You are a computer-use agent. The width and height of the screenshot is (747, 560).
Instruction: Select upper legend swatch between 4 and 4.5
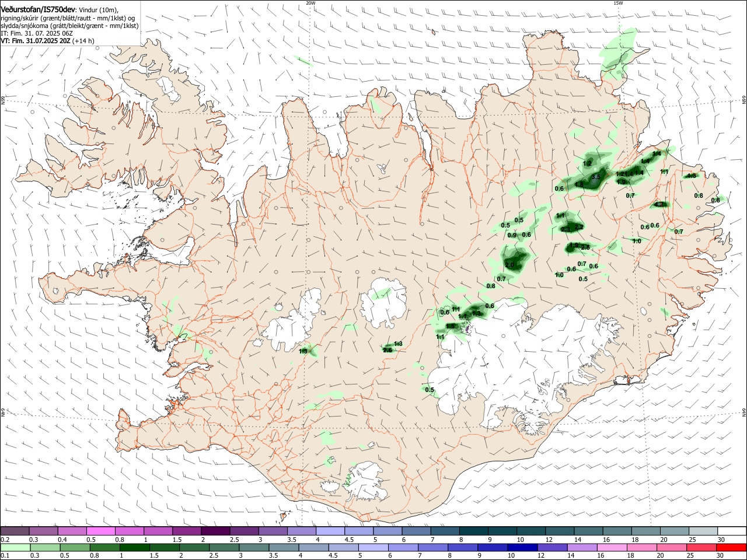[x=330, y=531]
